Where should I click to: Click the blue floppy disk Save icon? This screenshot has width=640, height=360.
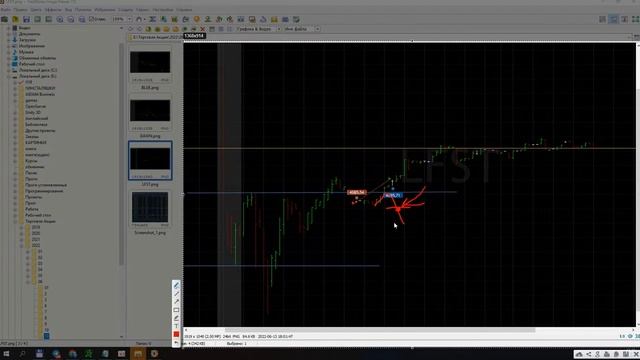pyautogui.click(x=27, y=19)
